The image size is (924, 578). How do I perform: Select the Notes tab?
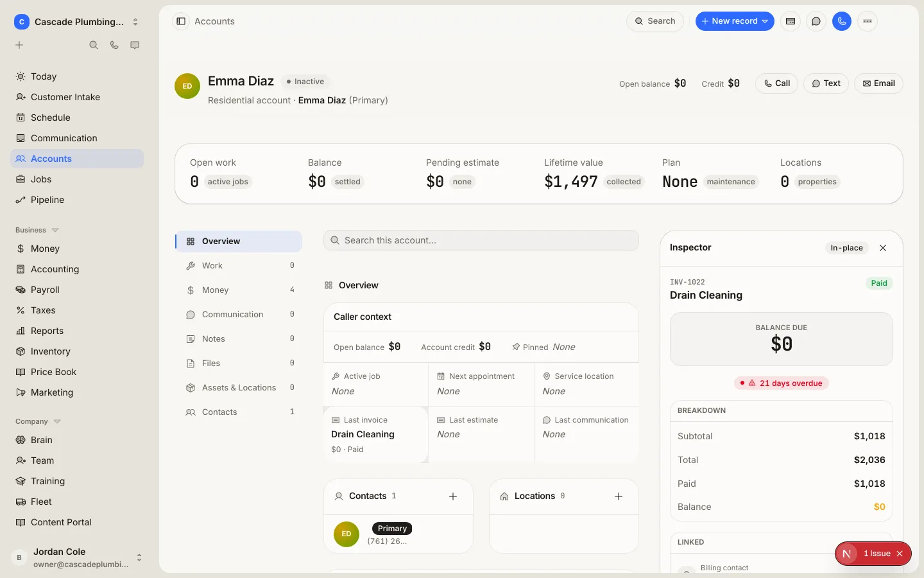[239, 339]
